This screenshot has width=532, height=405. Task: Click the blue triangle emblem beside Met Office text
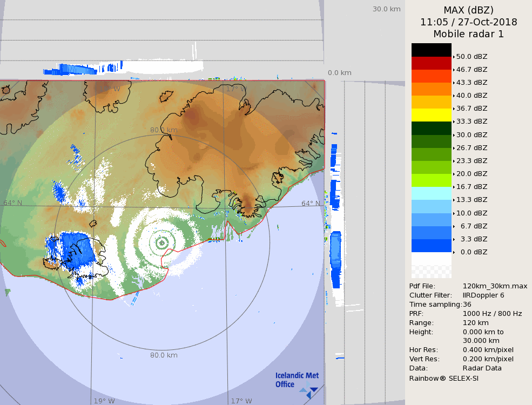pyautogui.click(x=309, y=391)
